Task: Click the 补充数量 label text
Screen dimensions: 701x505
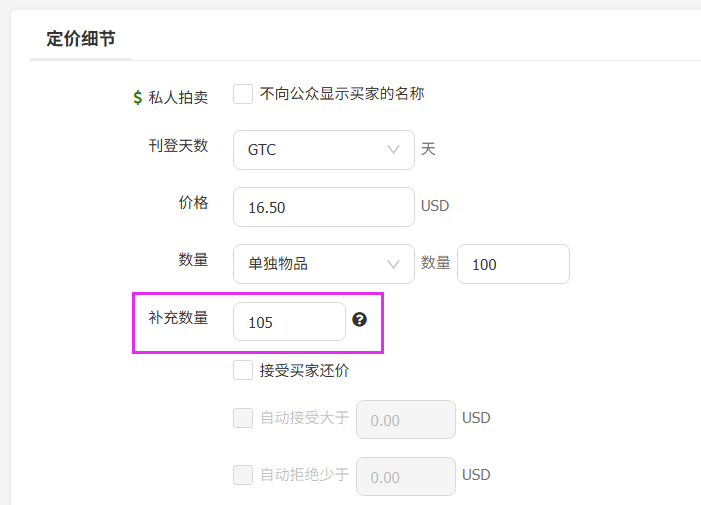Action: 178,318
